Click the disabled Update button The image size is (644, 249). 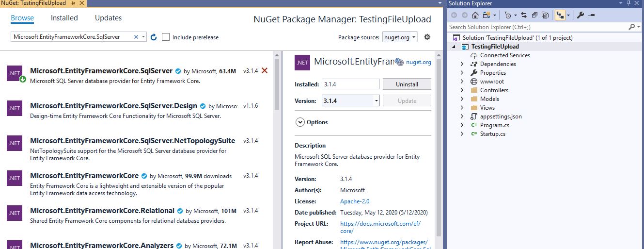(x=407, y=100)
